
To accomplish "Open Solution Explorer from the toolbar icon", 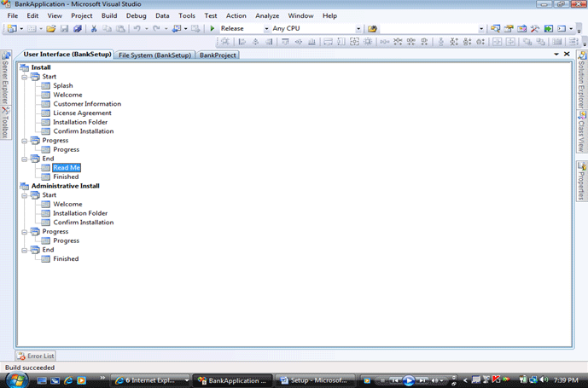I will [495, 28].
